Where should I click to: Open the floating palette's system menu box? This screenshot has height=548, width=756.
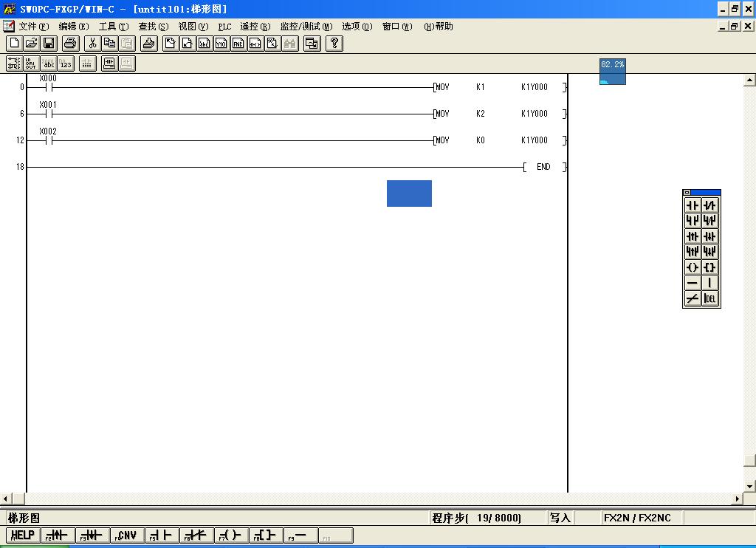click(687, 193)
